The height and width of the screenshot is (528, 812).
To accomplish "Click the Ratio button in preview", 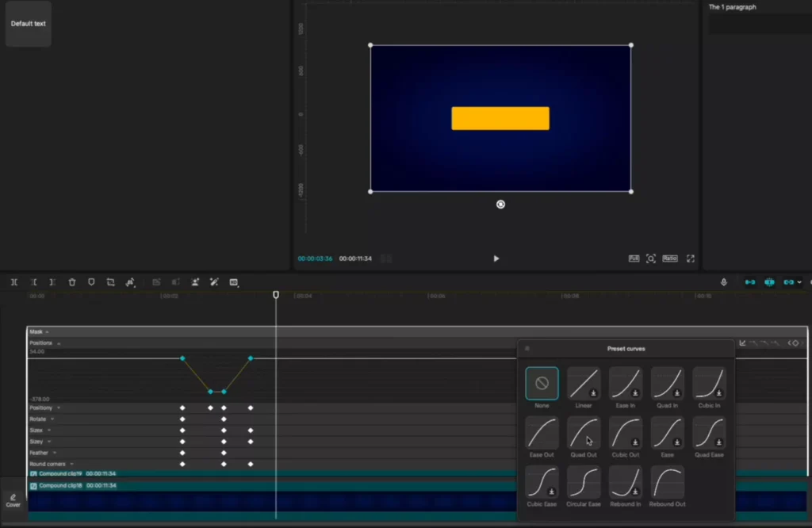I will tap(670, 258).
